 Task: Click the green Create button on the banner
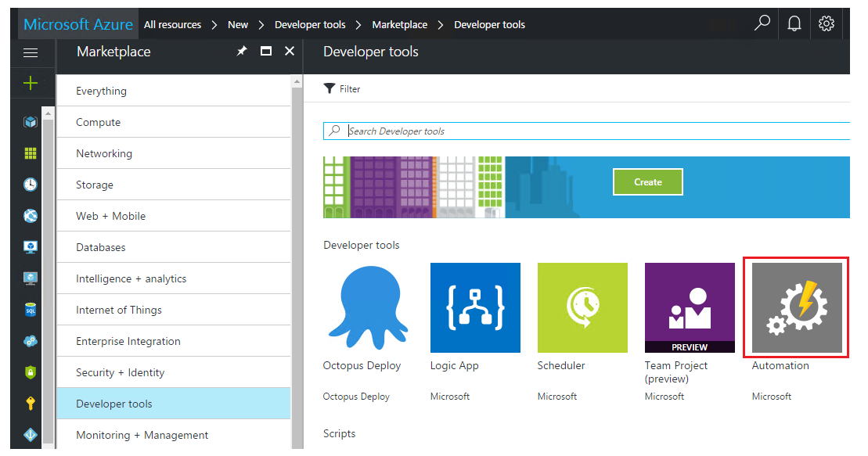[x=648, y=182]
